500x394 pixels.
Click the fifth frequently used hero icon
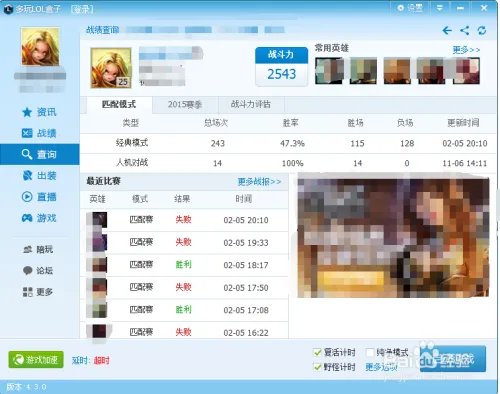(466, 70)
